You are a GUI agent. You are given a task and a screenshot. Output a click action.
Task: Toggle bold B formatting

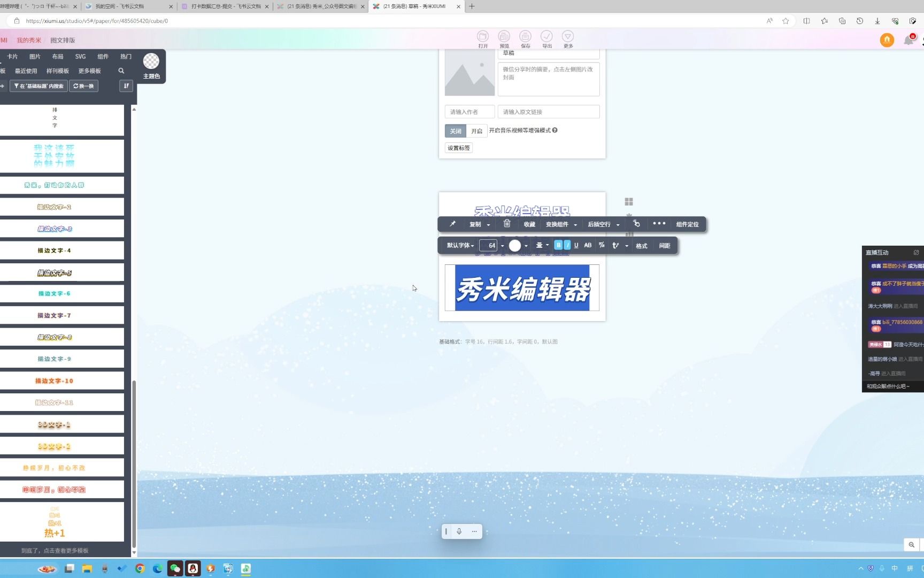click(x=558, y=245)
